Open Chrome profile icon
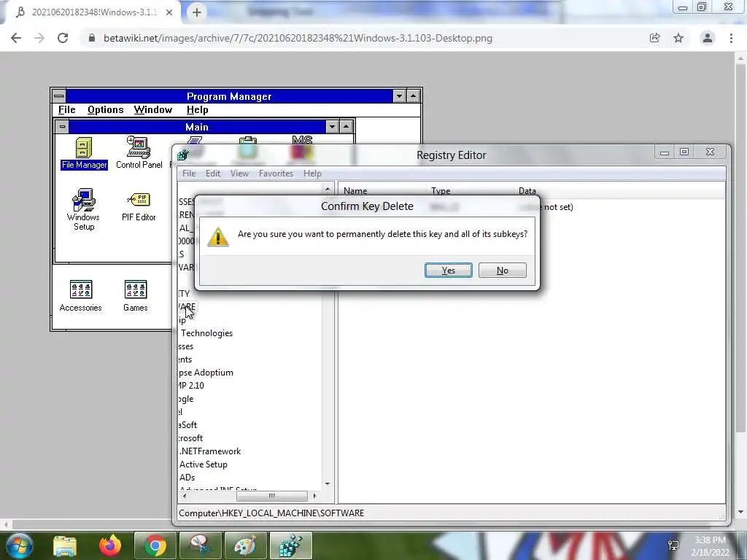 (x=708, y=38)
